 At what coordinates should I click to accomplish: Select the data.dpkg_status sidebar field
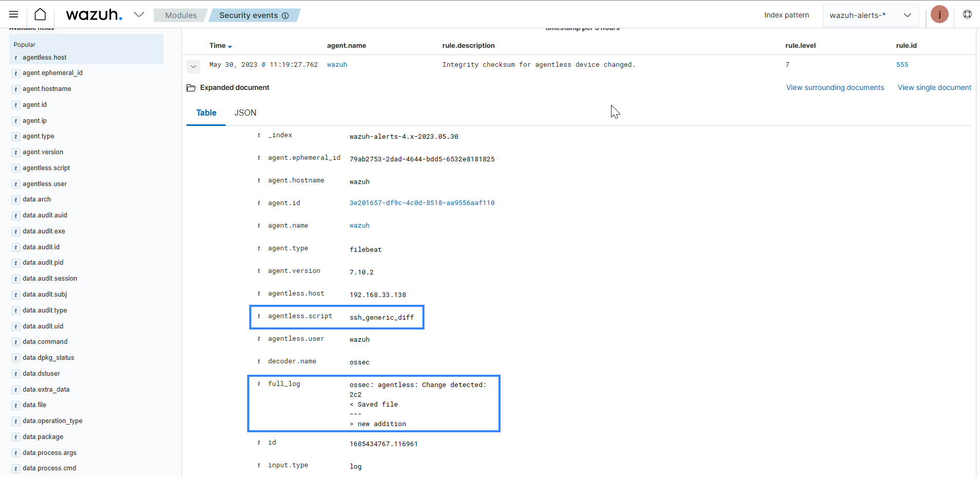[x=48, y=358]
